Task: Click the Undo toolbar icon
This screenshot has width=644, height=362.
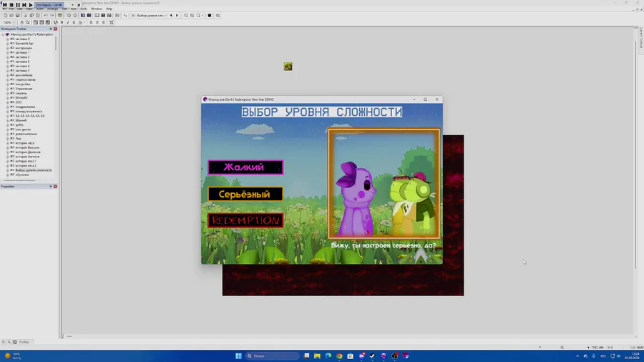Action: (x=46, y=16)
